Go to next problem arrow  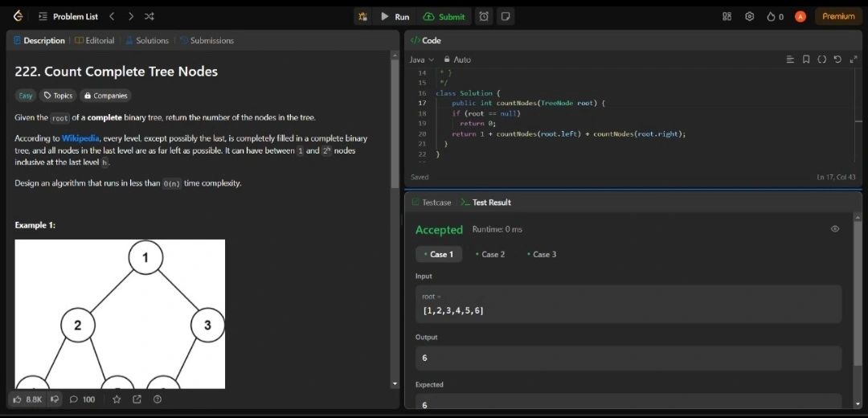(131, 17)
